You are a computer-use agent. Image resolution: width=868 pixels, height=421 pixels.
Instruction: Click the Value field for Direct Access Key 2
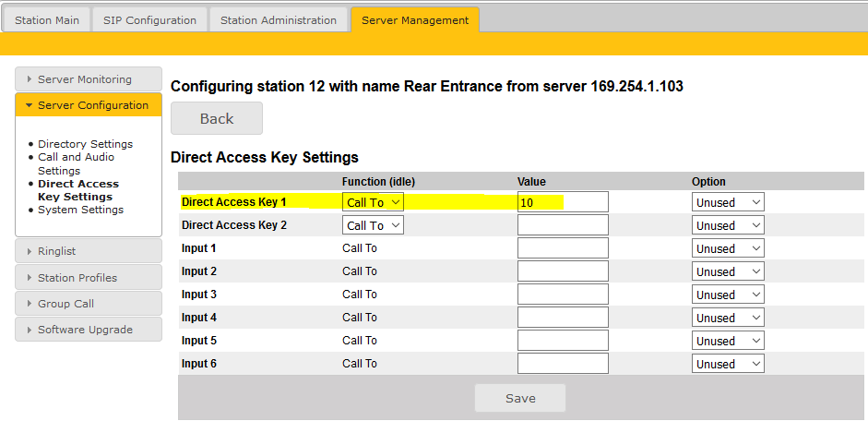click(563, 225)
